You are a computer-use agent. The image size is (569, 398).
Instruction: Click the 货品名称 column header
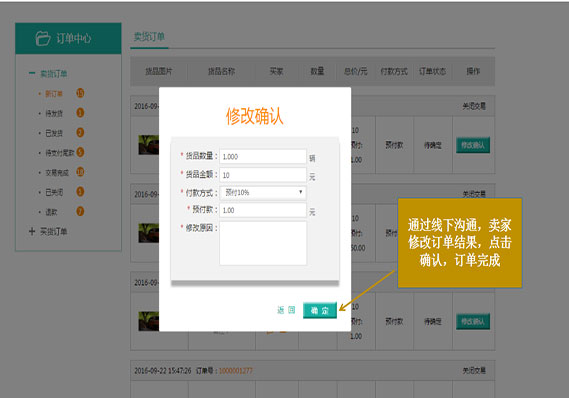221,71
